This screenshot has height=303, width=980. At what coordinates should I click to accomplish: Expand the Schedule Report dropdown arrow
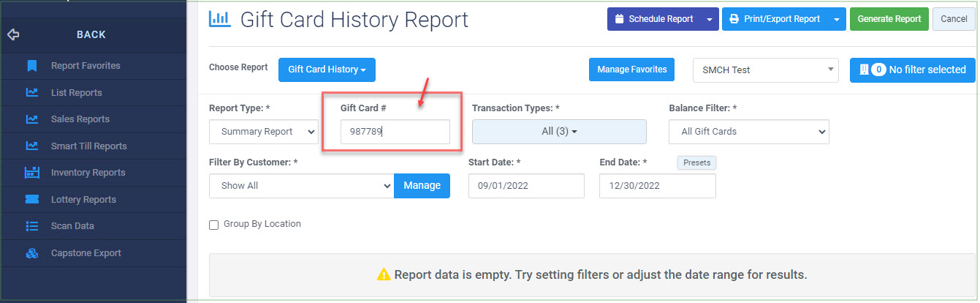click(x=710, y=19)
